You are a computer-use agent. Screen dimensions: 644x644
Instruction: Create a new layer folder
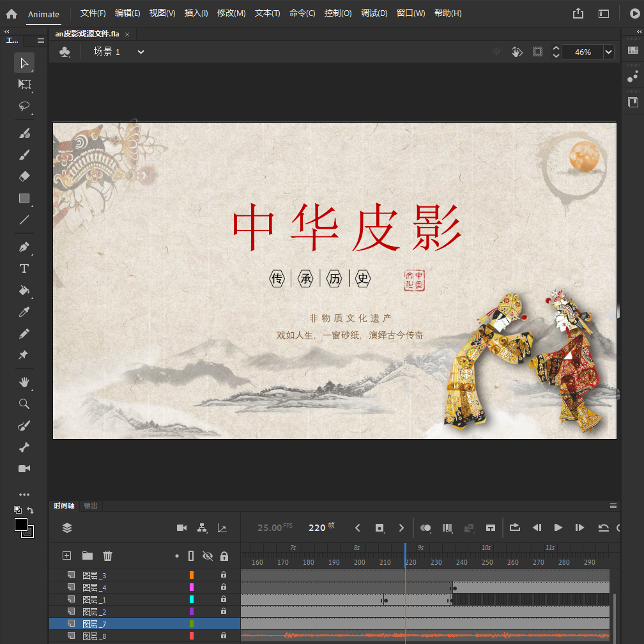87,556
